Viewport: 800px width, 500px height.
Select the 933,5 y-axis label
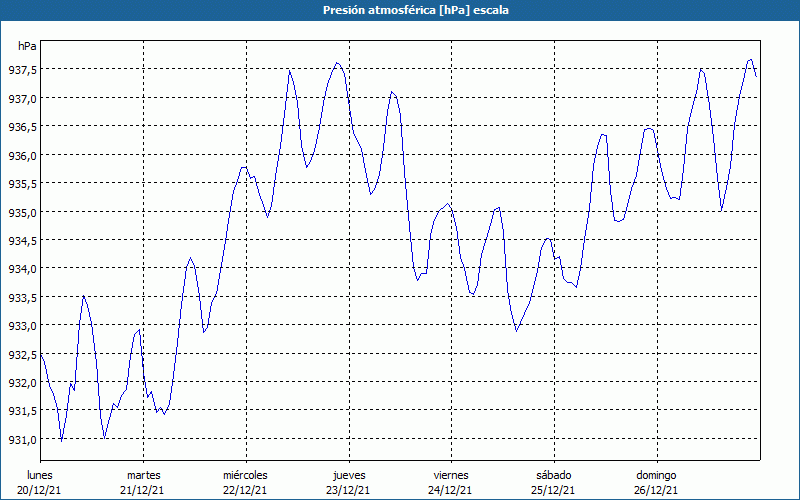pos(23,297)
